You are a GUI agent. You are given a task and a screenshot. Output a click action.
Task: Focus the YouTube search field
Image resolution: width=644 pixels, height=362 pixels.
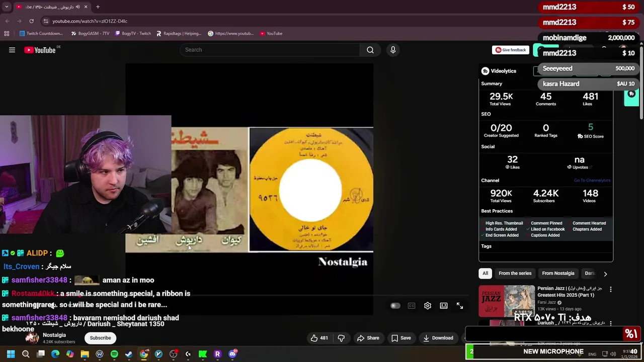coord(270,50)
